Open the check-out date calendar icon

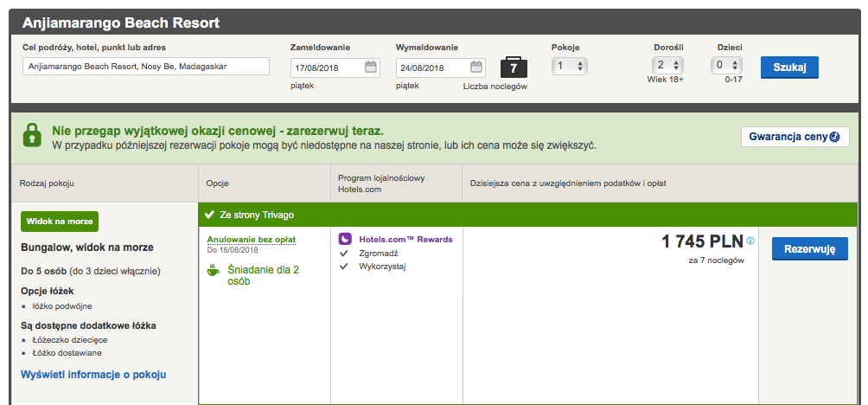pyautogui.click(x=476, y=67)
